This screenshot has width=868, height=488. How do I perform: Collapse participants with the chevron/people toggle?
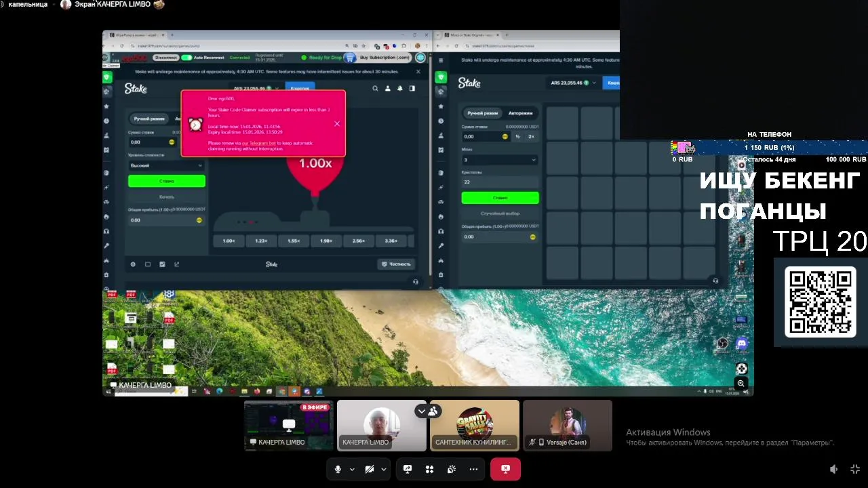pyautogui.click(x=427, y=411)
